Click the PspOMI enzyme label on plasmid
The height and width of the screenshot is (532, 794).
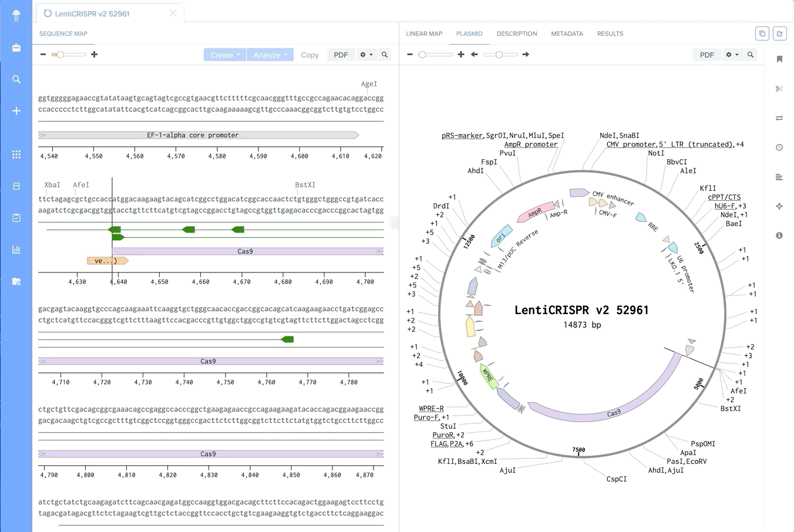(x=703, y=444)
